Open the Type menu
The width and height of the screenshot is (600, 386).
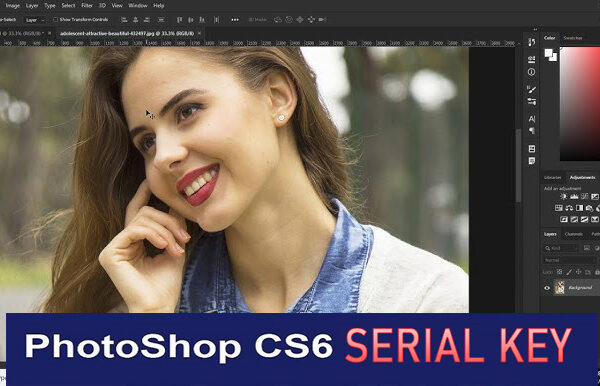pyautogui.click(x=50, y=6)
